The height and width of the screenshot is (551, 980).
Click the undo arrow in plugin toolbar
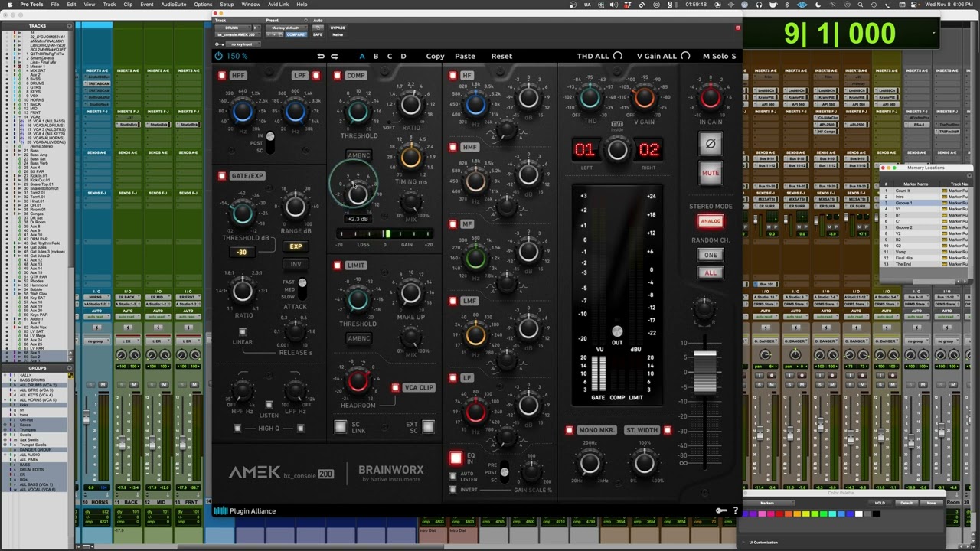pyautogui.click(x=321, y=56)
